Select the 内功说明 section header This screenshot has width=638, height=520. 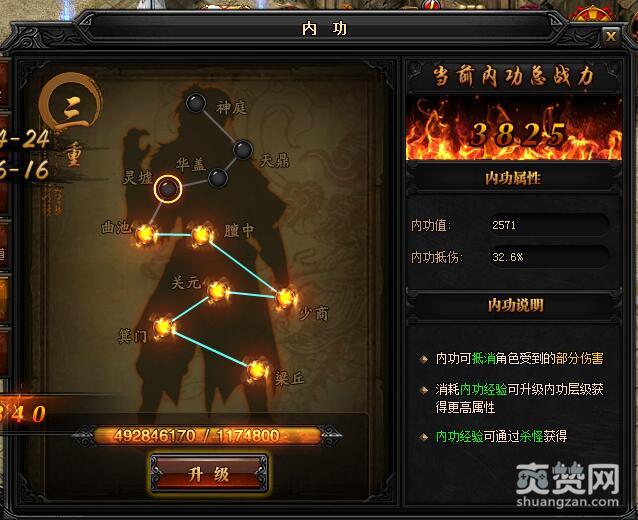[x=513, y=305]
